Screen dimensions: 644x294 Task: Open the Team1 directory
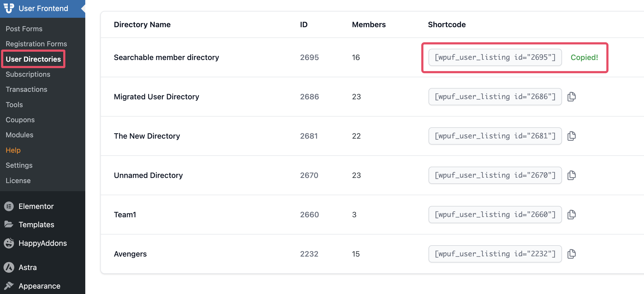(125, 215)
